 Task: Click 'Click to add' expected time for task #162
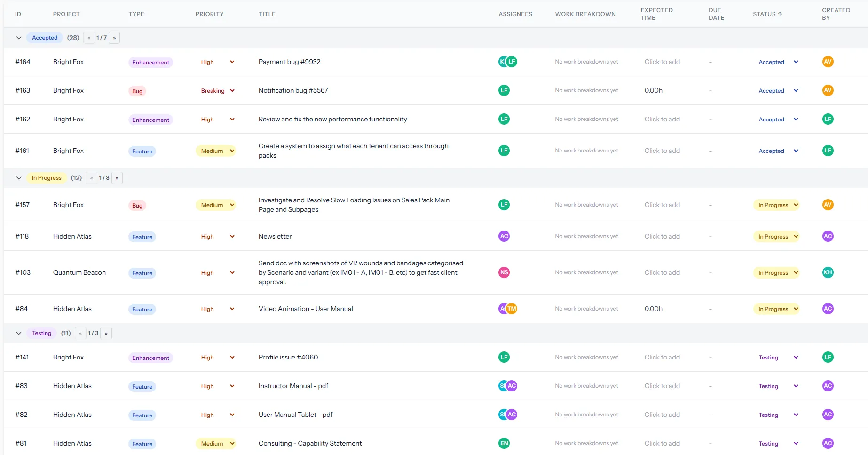[x=662, y=119]
